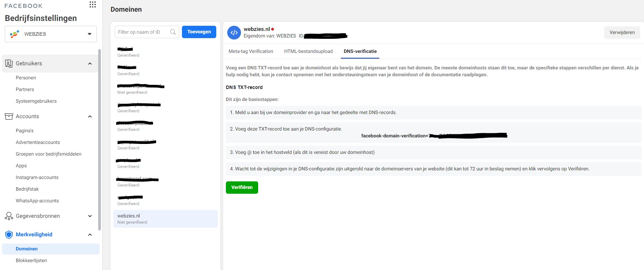Open Blokkeerlijsten in the sidebar

click(x=31, y=260)
